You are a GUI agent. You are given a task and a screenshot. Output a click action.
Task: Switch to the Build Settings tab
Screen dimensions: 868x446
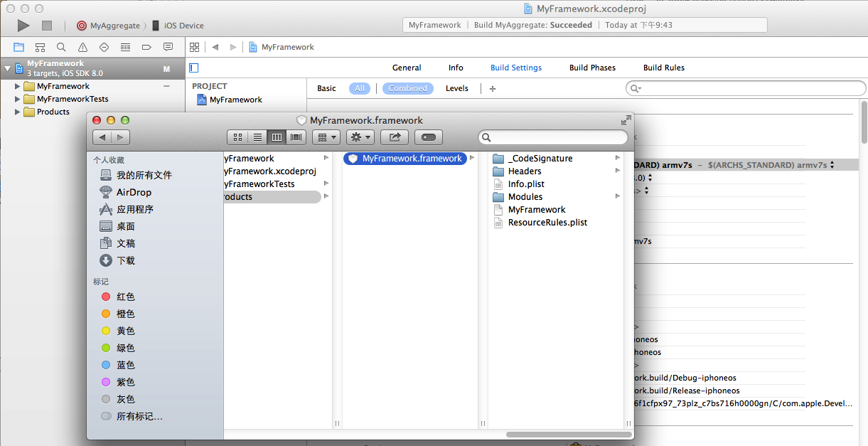pyautogui.click(x=516, y=68)
